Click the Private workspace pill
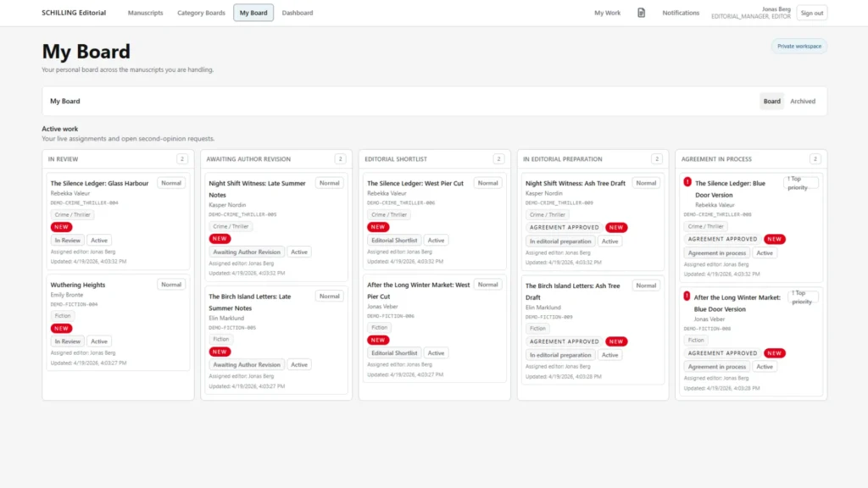 point(798,46)
